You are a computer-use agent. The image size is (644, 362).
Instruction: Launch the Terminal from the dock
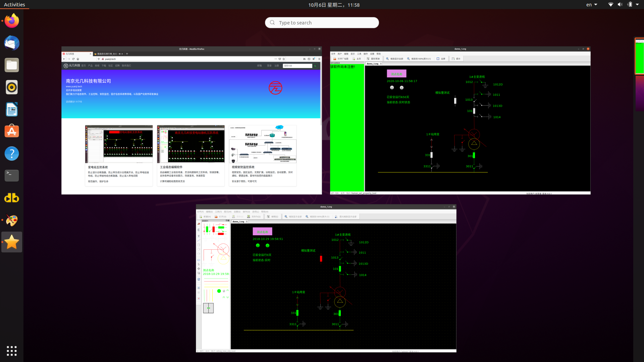(x=12, y=176)
